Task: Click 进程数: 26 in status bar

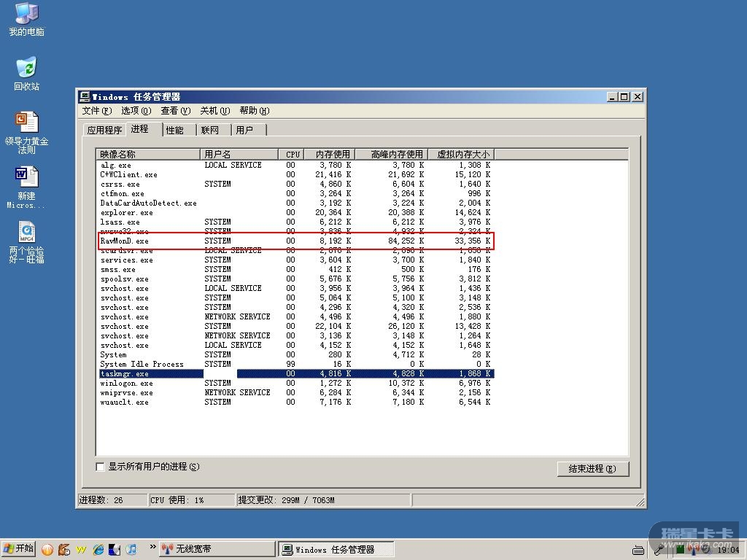Action: tap(112, 500)
